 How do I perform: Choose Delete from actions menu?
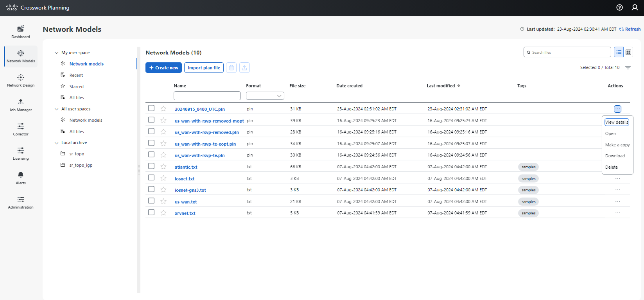click(611, 167)
